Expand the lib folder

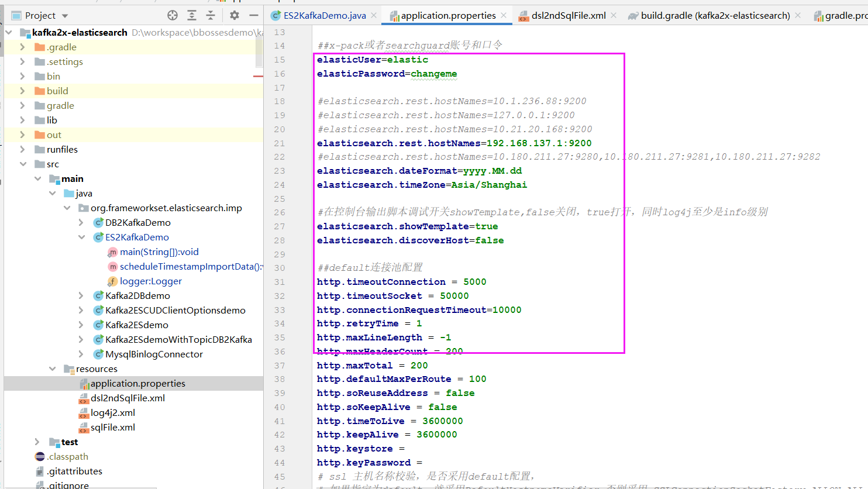click(x=22, y=120)
